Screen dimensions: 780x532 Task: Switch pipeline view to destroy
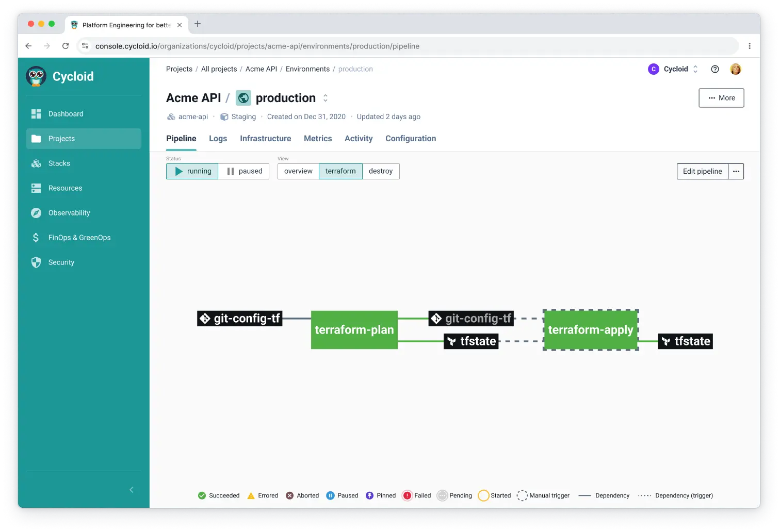(x=381, y=171)
